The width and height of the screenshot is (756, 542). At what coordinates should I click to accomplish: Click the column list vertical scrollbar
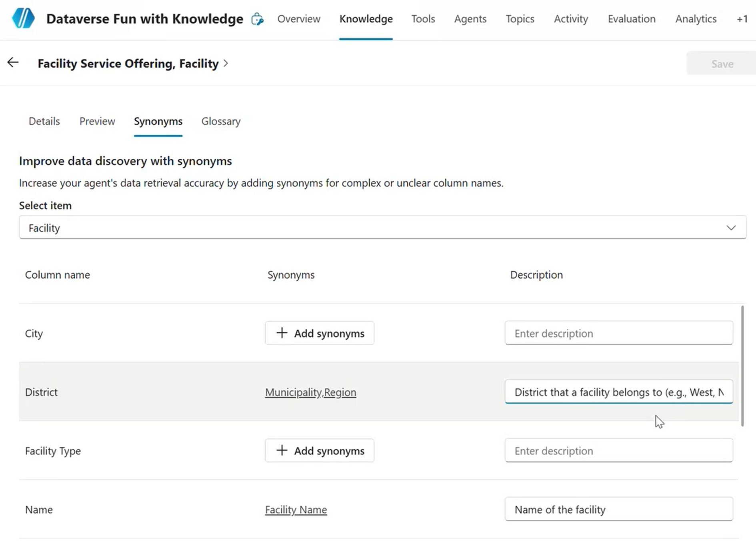[742, 366]
